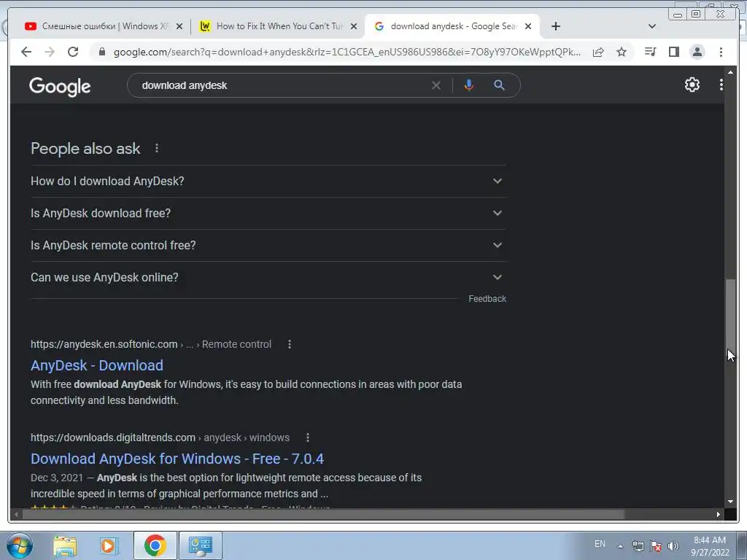The width and height of the screenshot is (747, 560).
Task: Start voice search with the microphone
Action: click(469, 85)
